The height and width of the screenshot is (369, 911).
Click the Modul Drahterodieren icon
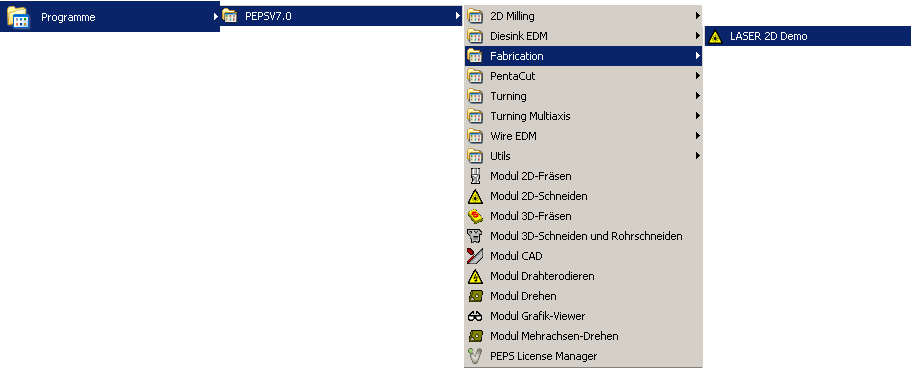point(475,277)
